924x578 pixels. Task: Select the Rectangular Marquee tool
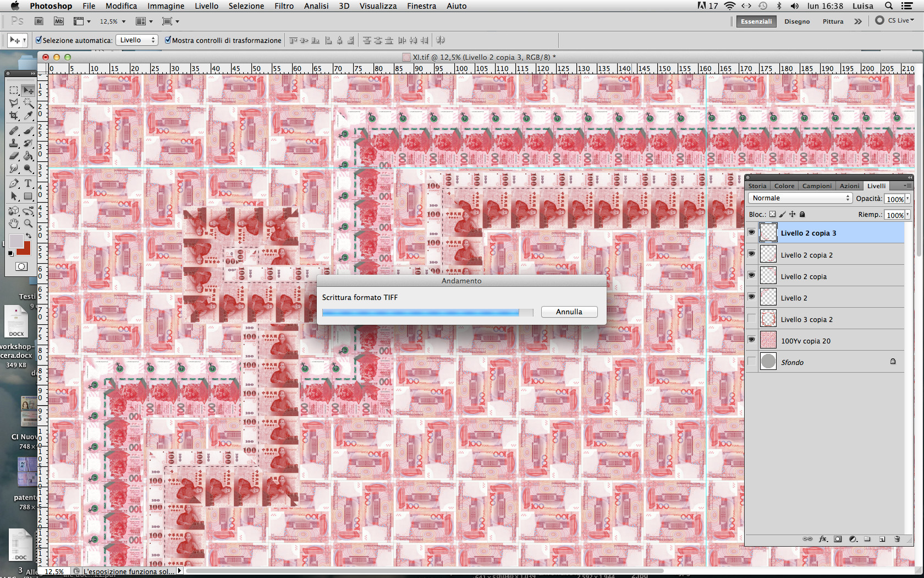[14, 90]
